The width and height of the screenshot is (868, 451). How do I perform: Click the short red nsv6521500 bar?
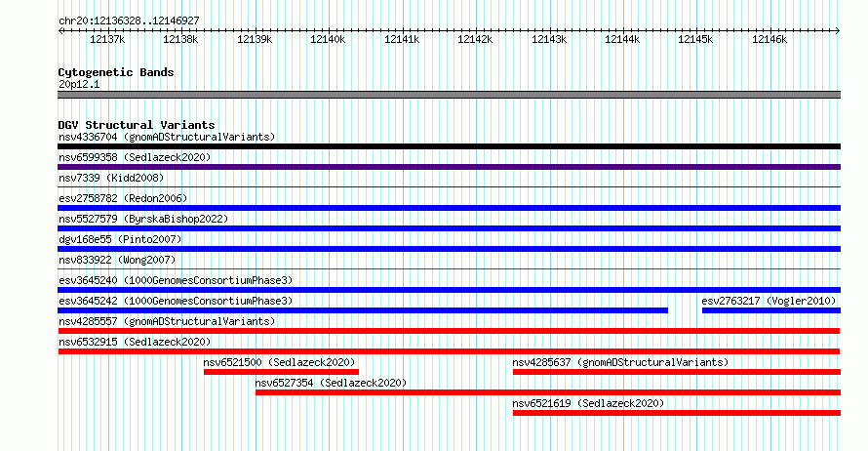pyautogui.click(x=281, y=372)
